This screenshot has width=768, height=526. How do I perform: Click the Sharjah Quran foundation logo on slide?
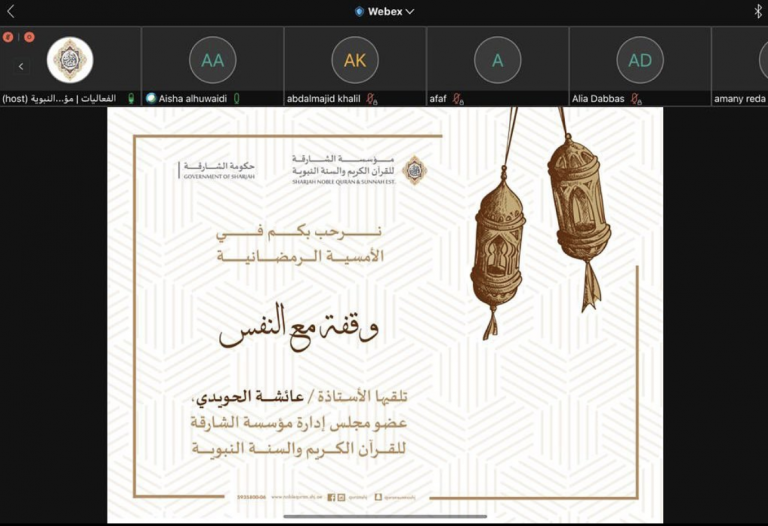tap(413, 169)
